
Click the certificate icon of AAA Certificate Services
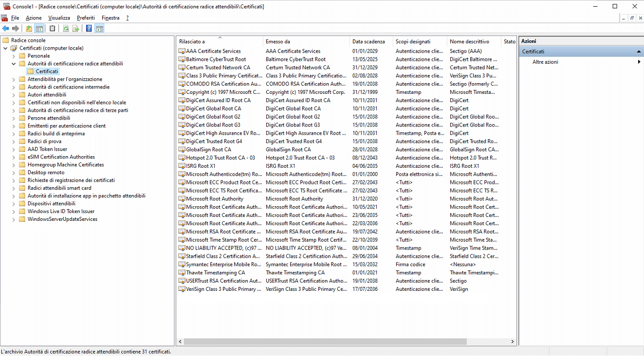coord(182,51)
